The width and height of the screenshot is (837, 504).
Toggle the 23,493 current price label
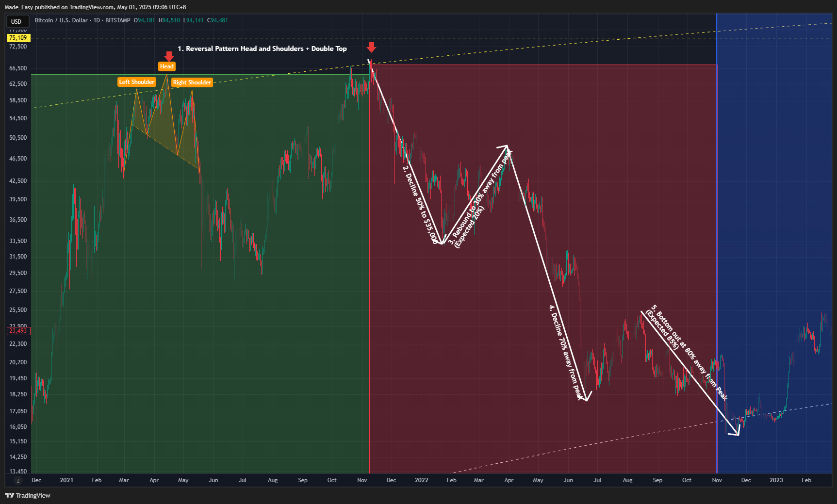pyautogui.click(x=18, y=330)
